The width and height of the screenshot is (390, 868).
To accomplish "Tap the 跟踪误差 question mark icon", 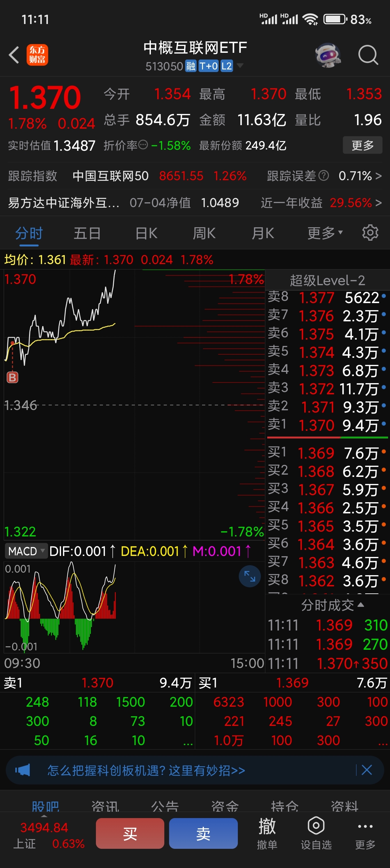I will point(324,176).
